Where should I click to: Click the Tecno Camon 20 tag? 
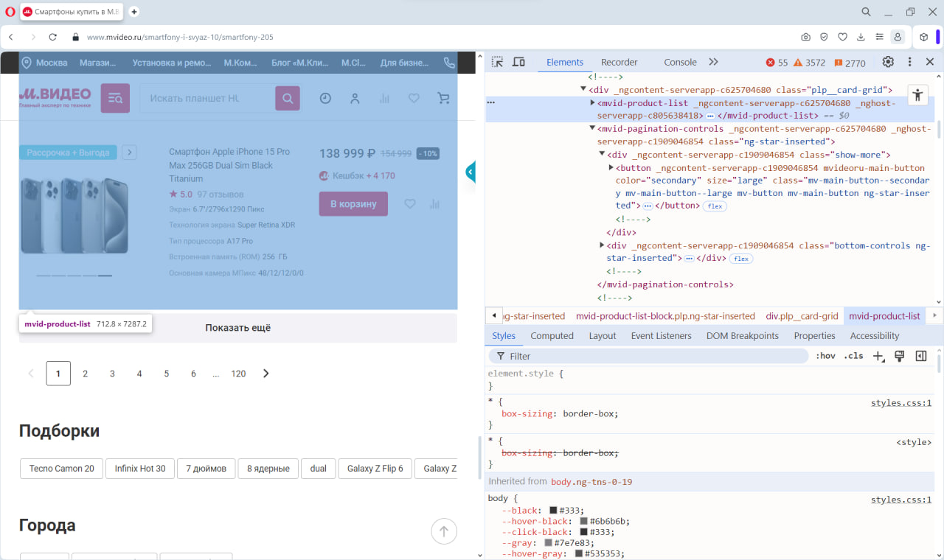pos(62,469)
